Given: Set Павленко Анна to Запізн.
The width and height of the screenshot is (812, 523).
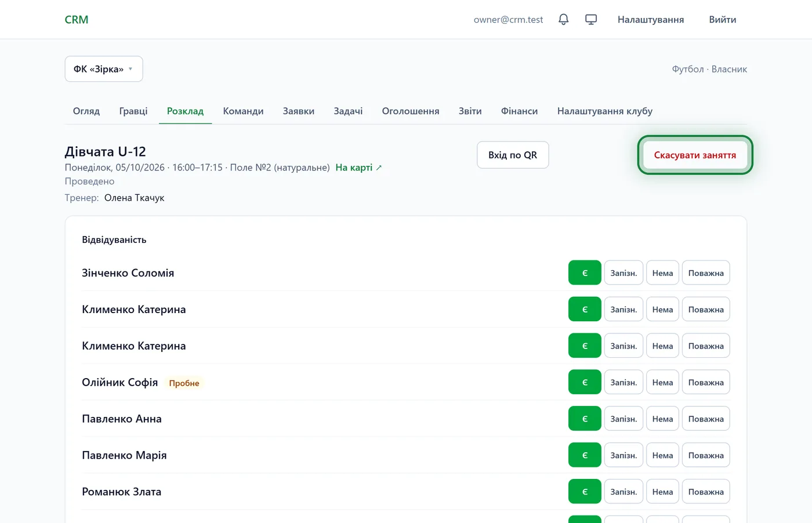Looking at the screenshot, I should (623, 419).
